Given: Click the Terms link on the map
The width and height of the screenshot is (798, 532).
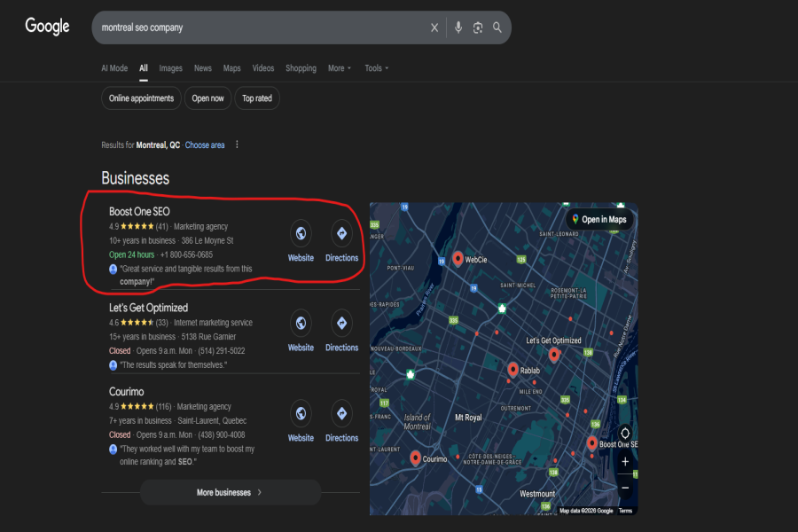Looking at the screenshot, I should pos(625,511).
